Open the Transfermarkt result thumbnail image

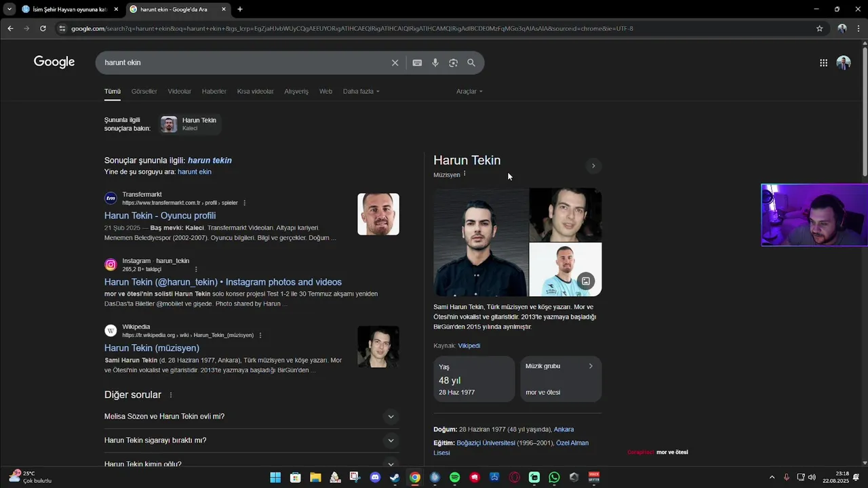point(378,214)
